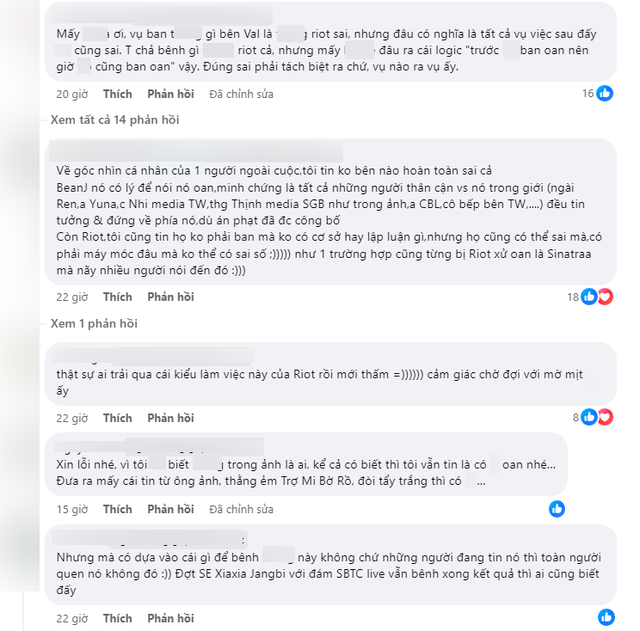Like the comment mentioning SE Xiaxia Jangbi
Image resolution: width=640 pixels, height=631 pixels.
click(117, 618)
